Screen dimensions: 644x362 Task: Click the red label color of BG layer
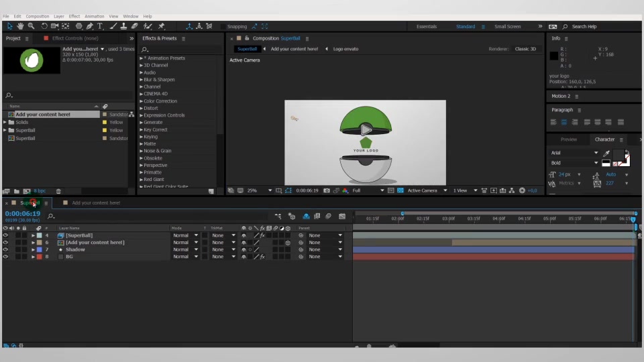pos(40,257)
